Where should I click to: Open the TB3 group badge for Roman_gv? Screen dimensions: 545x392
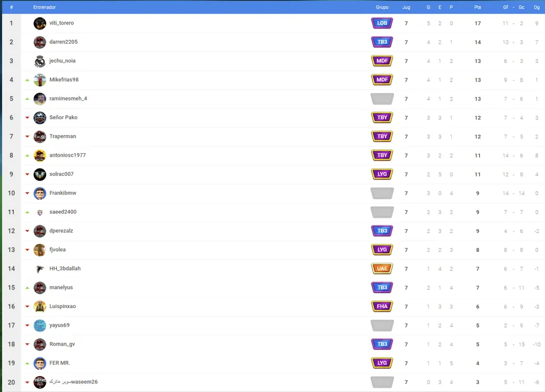382,344
